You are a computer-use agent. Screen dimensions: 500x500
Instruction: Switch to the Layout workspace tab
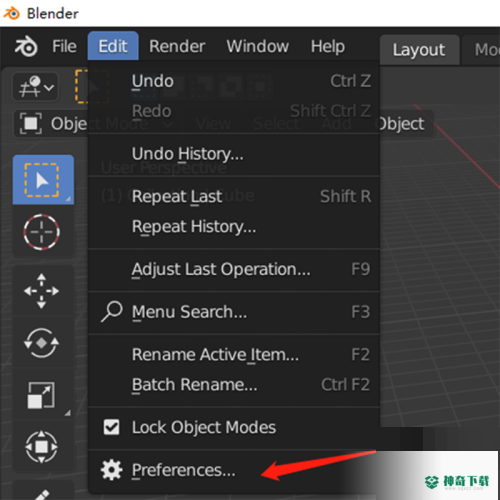pyautogui.click(x=419, y=50)
